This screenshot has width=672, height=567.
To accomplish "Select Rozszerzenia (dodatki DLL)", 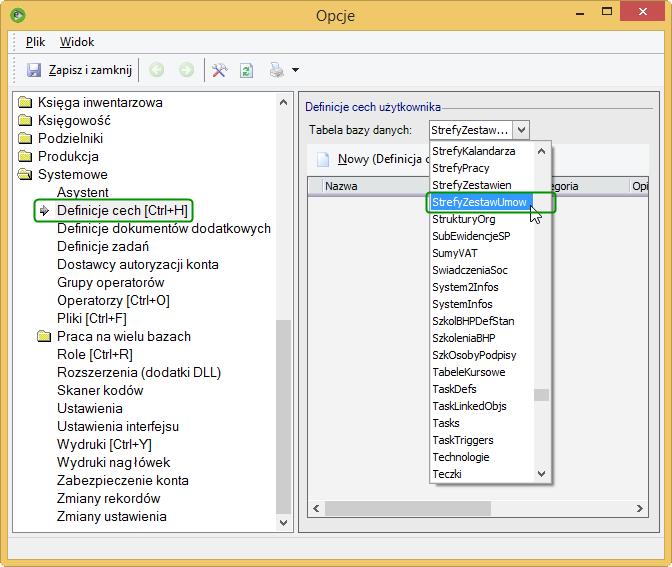I will tap(139, 372).
